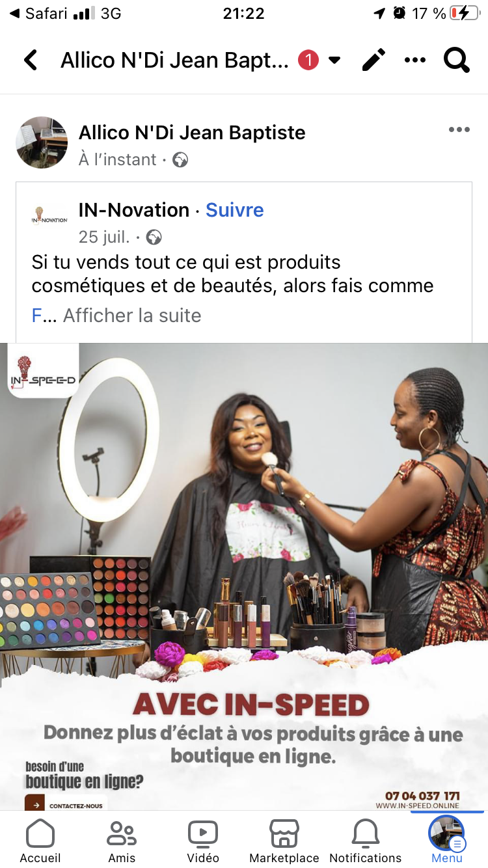The image size is (488, 868).
Task: Open the post options three-dots menu
Action: [459, 130]
